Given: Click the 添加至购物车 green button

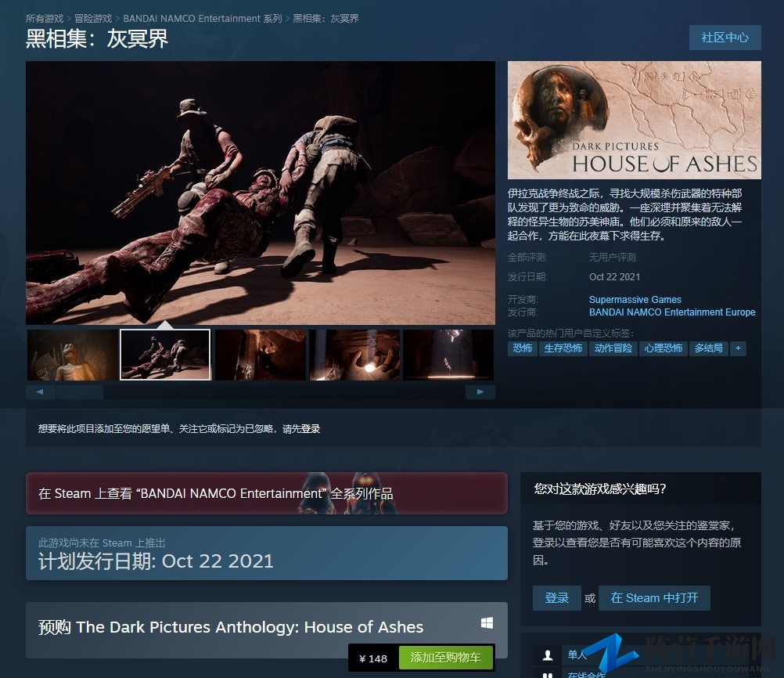Looking at the screenshot, I should [445, 658].
